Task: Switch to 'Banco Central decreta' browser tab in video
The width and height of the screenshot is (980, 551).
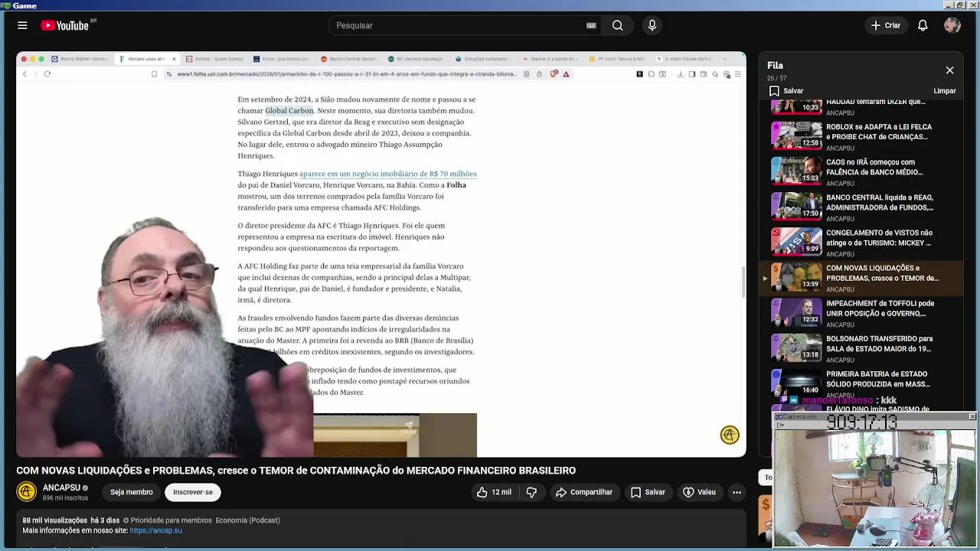Action: tap(349, 59)
